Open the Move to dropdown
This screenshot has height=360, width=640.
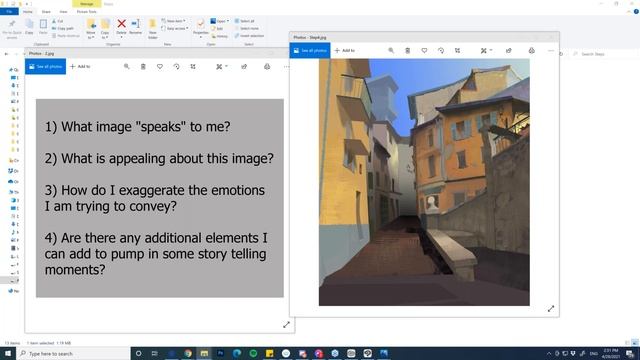click(91, 29)
